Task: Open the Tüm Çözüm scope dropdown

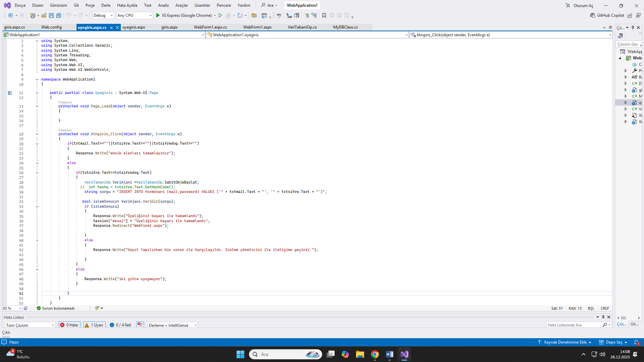Action: coord(30,325)
